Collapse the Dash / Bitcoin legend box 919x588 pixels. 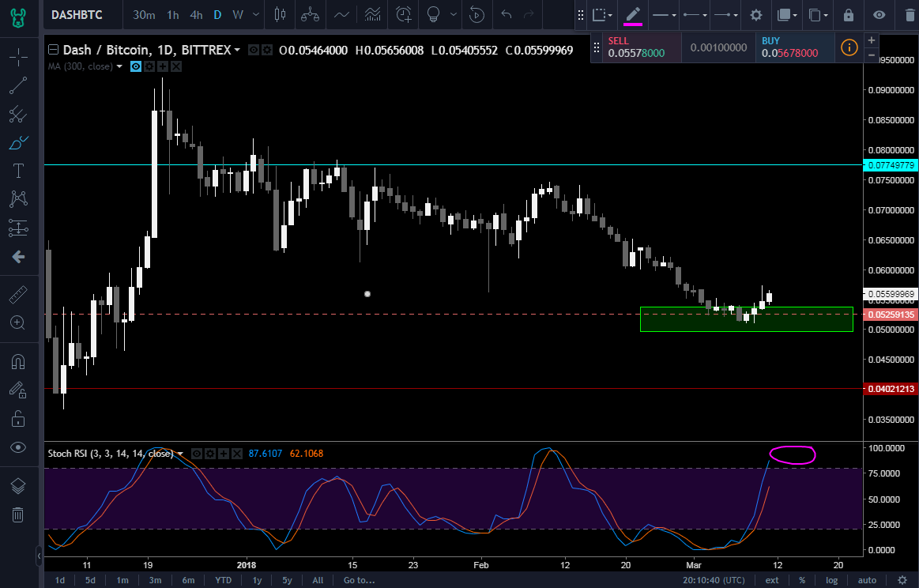click(x=53, y=51)
